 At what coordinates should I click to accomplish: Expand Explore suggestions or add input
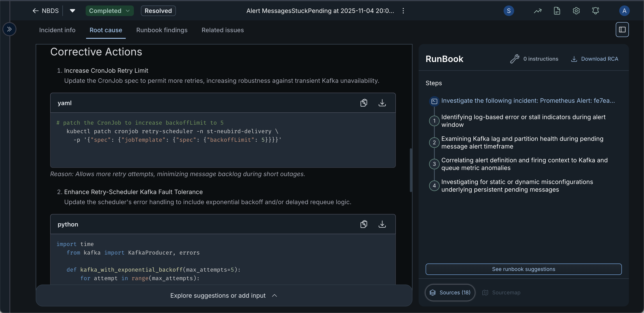coord(224,295)
